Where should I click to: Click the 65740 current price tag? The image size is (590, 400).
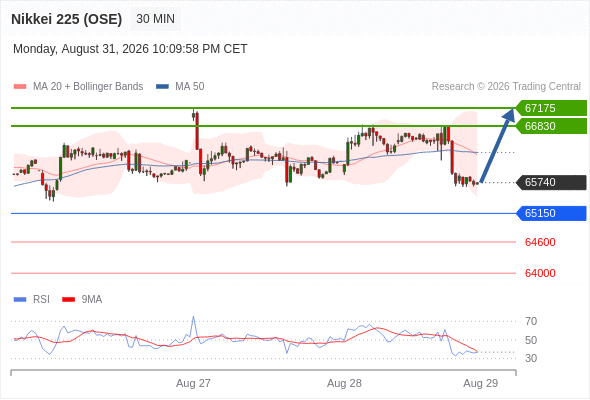pos(551,182)
